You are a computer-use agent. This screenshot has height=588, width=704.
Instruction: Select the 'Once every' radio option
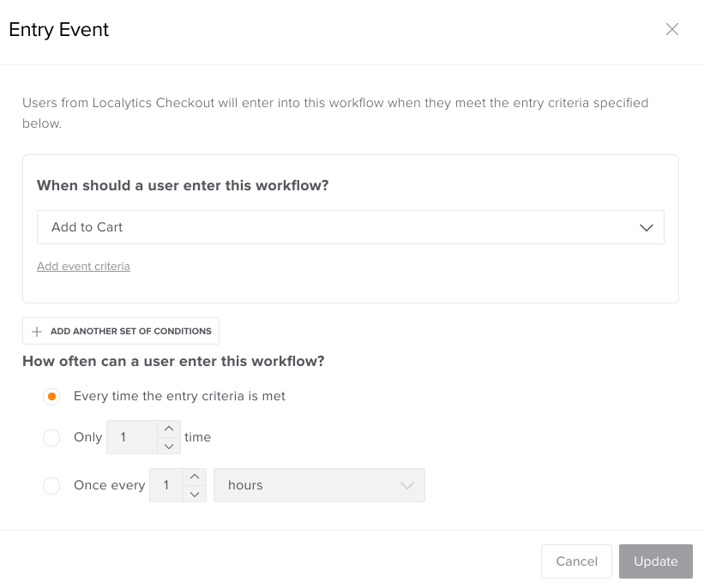pos(51,486)
